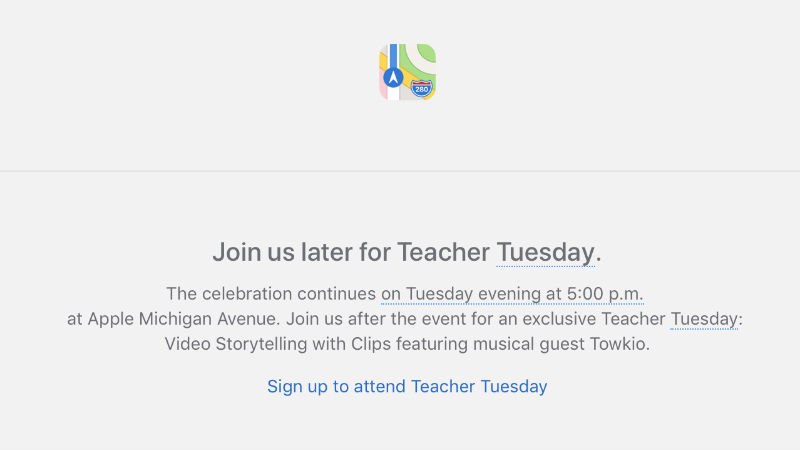Click the musical guest text
Viewport: 800px width, 450px height.
pos(529,344)
